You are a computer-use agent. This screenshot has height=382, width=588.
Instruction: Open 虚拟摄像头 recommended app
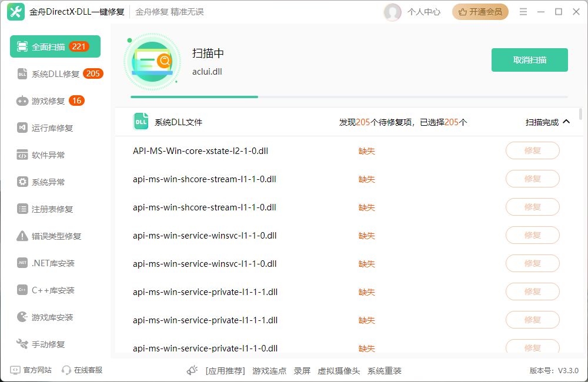pos(339,371)
